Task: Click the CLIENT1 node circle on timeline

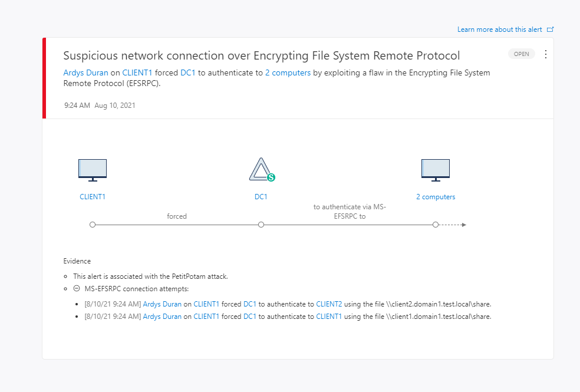Action: tap(93, 225)
